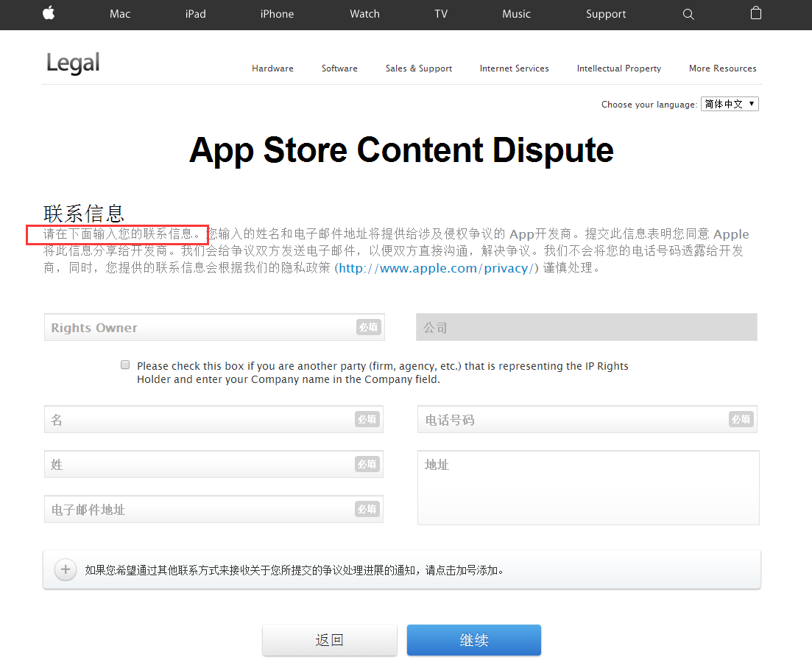Check the IP Rights Holder representative box

point(125,365)
